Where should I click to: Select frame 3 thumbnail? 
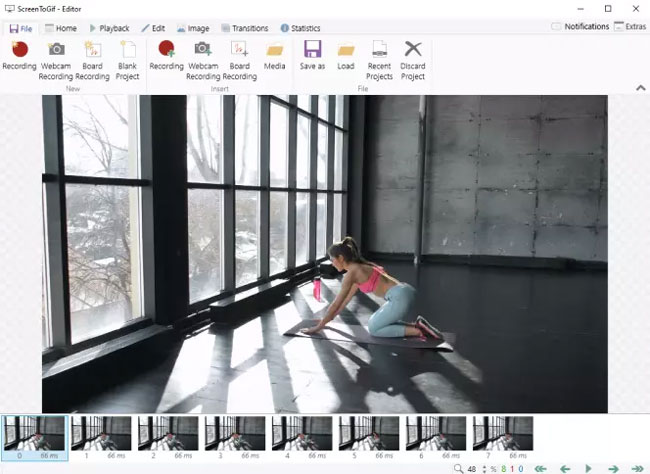pyautogui.click(x=235, y=438)
